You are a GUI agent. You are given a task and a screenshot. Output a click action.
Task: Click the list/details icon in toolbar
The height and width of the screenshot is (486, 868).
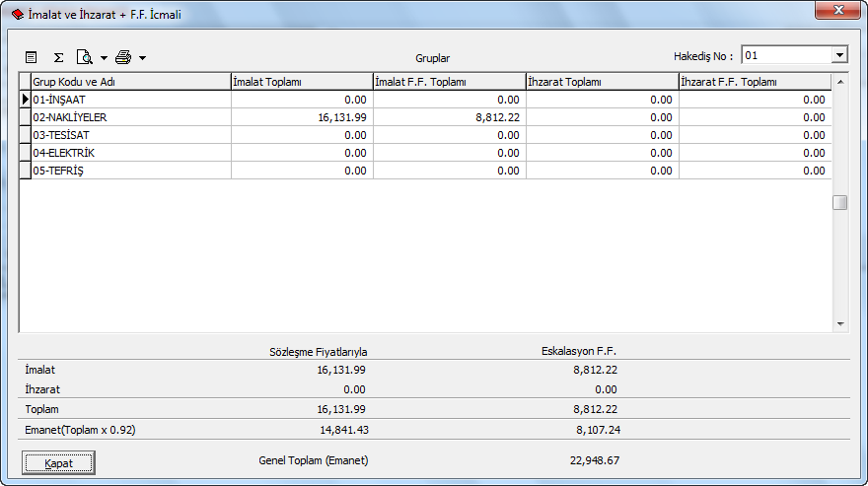[x=31, y=58]
